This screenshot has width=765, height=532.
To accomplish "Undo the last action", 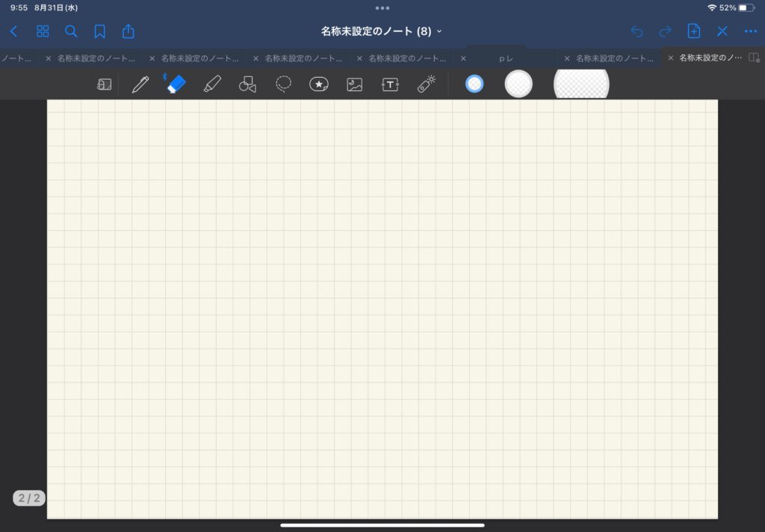I will click(x=637, y=31).
